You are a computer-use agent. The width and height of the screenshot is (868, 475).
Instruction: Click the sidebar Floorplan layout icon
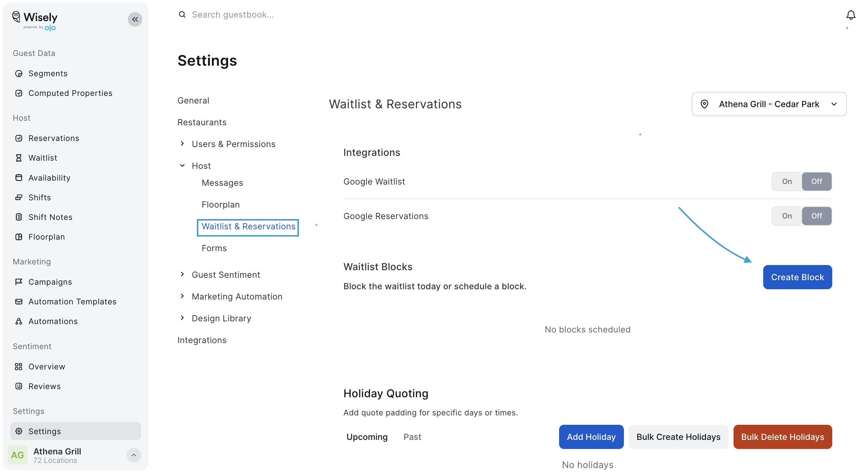(x=19, y=237)
